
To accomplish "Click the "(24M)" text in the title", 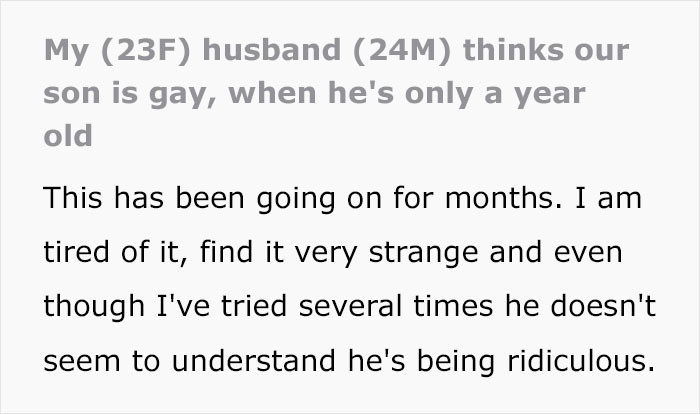I will point(402,50).
